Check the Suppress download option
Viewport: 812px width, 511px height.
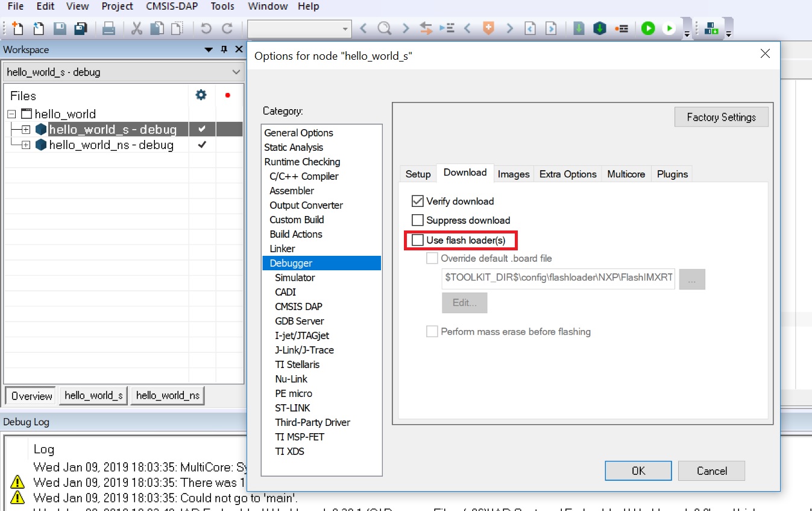click(418, 220)
